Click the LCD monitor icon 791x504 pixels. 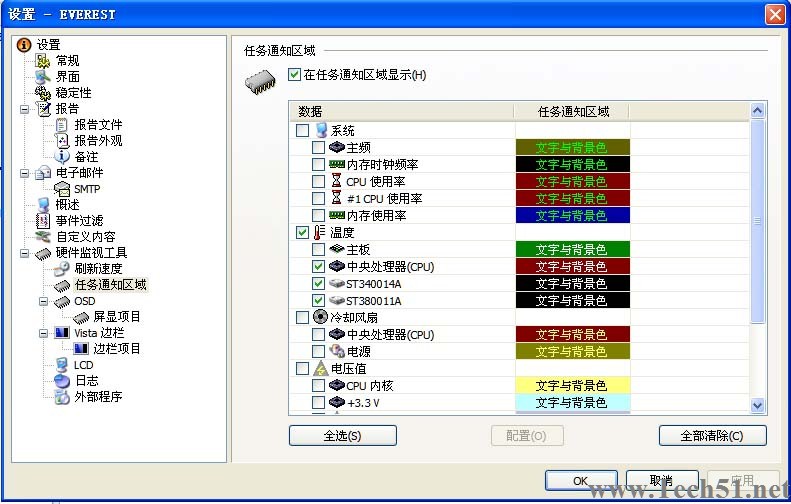tap(62, 365)
